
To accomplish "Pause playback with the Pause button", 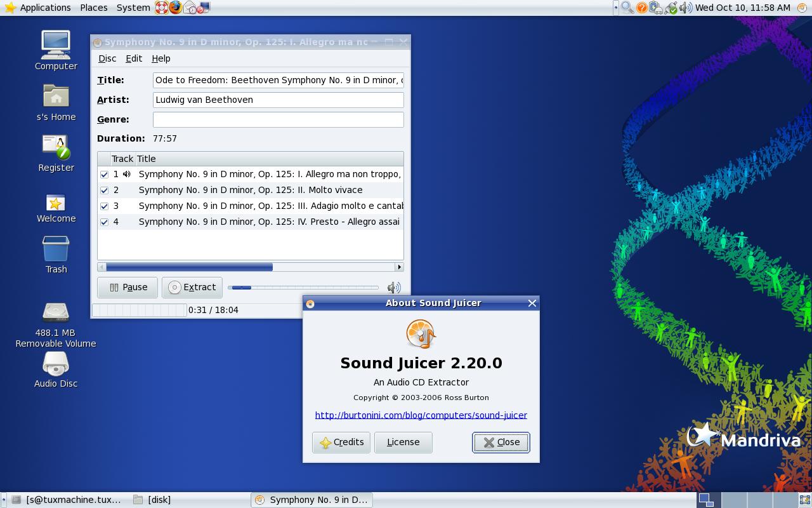I will (128, 287).
